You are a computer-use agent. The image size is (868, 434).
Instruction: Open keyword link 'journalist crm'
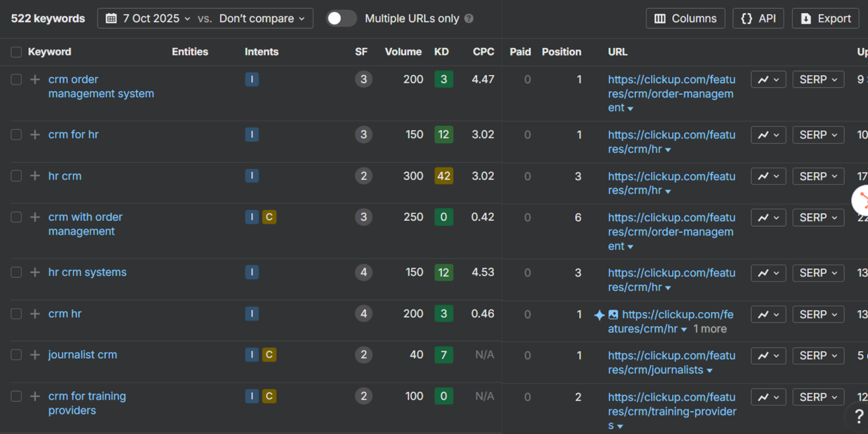[x=82, y=355]
